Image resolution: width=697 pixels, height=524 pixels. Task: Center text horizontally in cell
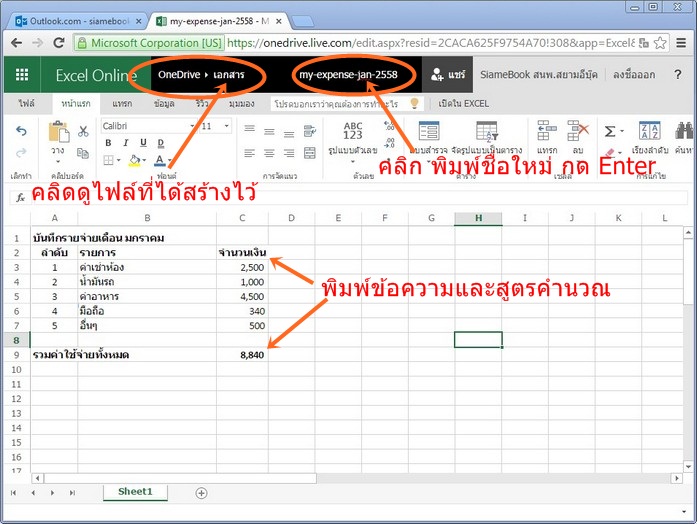[269, 153]
